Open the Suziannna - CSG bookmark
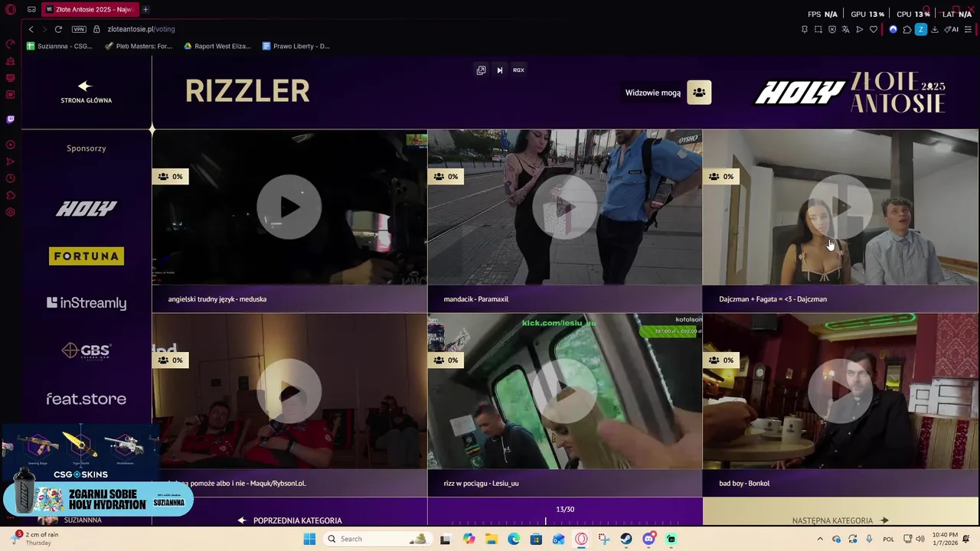The image size is (980, 551). tap(60, 46)
